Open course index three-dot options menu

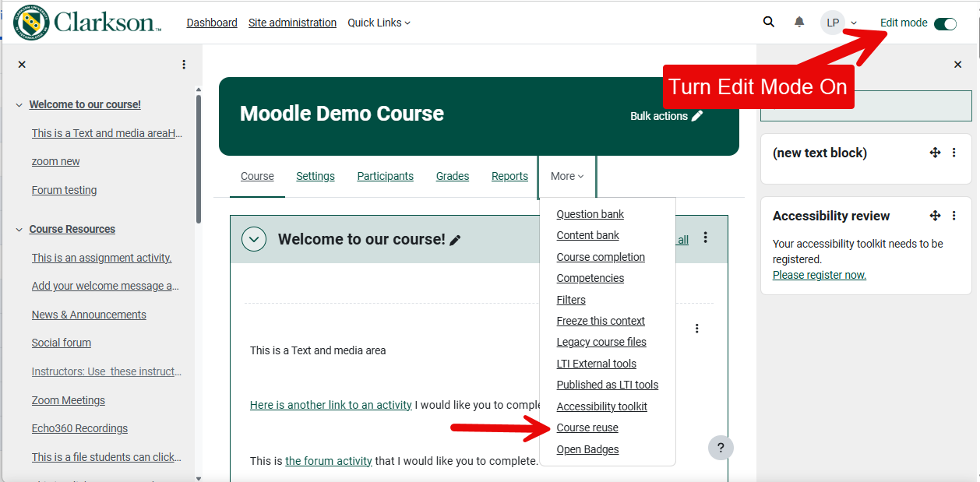coord(184,65)
